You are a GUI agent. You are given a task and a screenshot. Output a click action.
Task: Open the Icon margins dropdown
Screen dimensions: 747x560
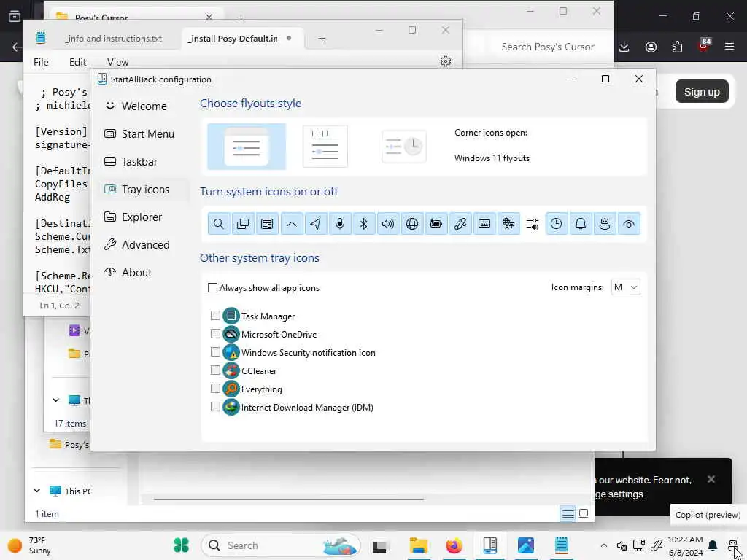[625, 287]
